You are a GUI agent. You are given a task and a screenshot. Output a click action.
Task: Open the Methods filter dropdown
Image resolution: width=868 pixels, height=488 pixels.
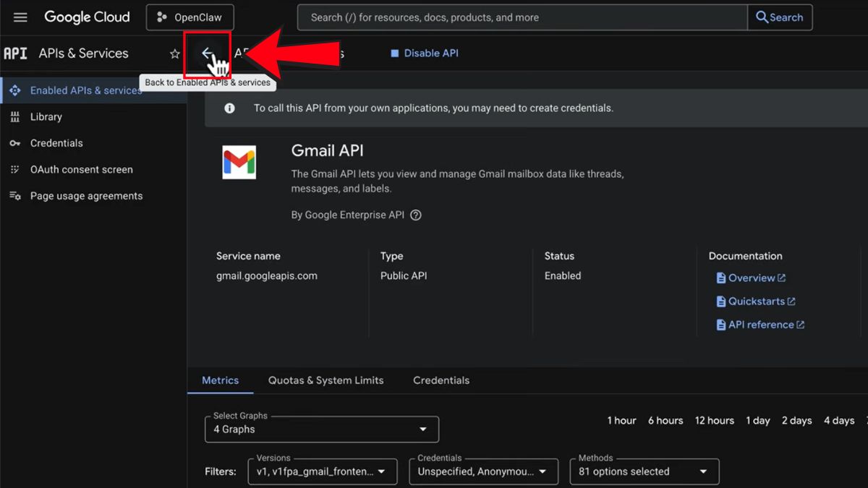coord(644,471)
